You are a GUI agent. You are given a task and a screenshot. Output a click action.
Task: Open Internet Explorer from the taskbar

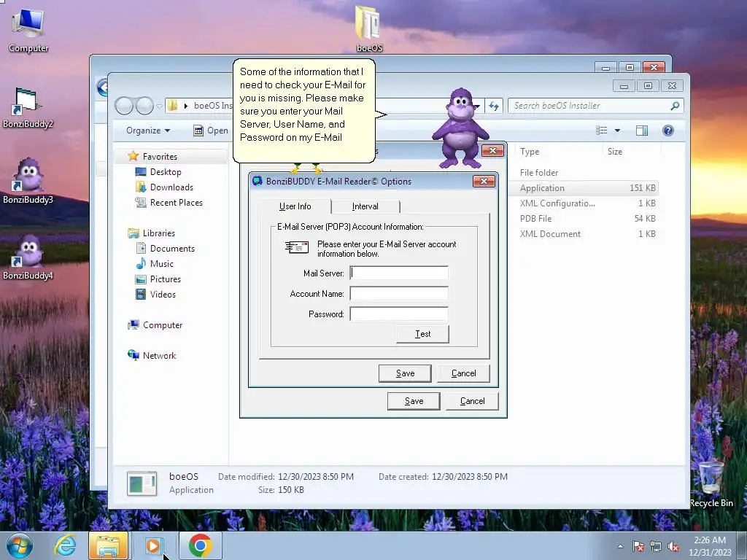click(65, 545)
